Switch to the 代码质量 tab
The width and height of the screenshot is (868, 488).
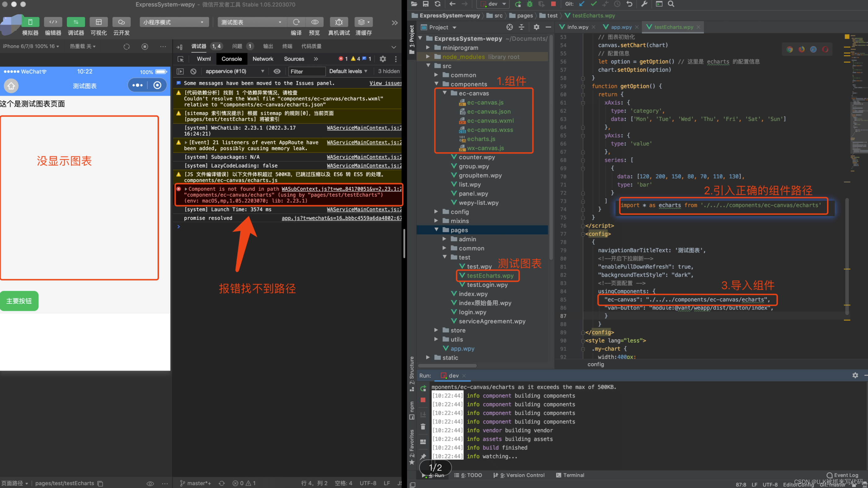pos(311,46)
